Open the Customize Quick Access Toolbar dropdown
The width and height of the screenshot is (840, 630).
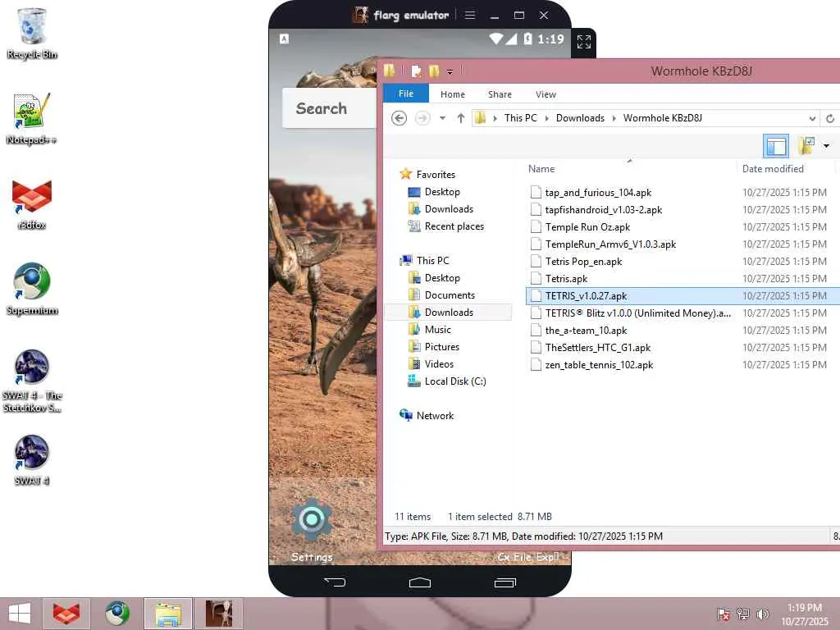(450, 71)
